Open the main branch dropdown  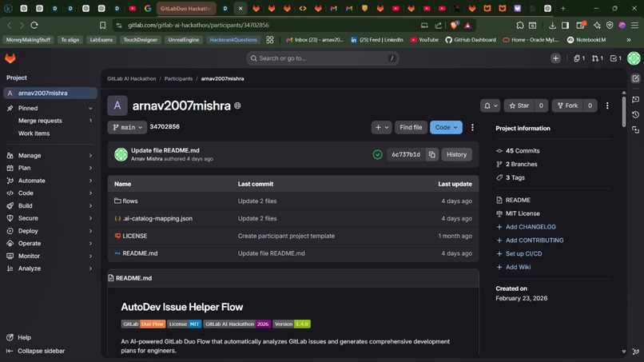[x=127, y=127]
